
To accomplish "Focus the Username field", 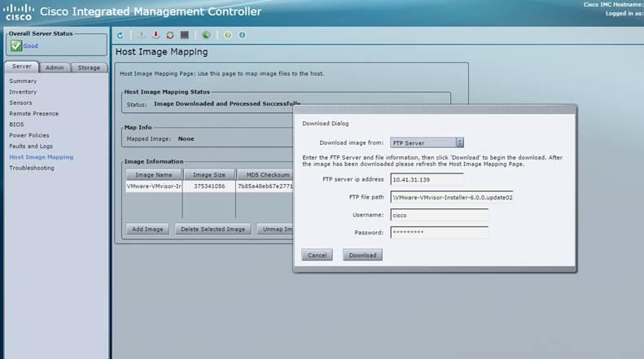I will click(x=440, y=215).
